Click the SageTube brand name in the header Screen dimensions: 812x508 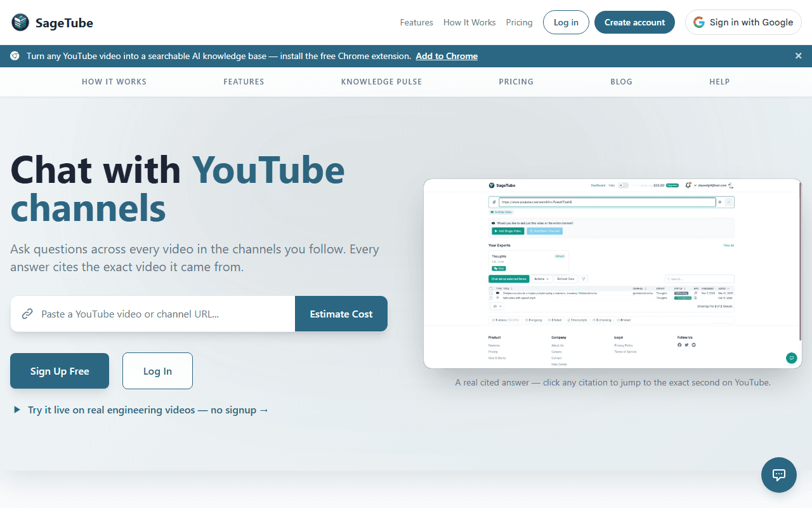(64, 23)
